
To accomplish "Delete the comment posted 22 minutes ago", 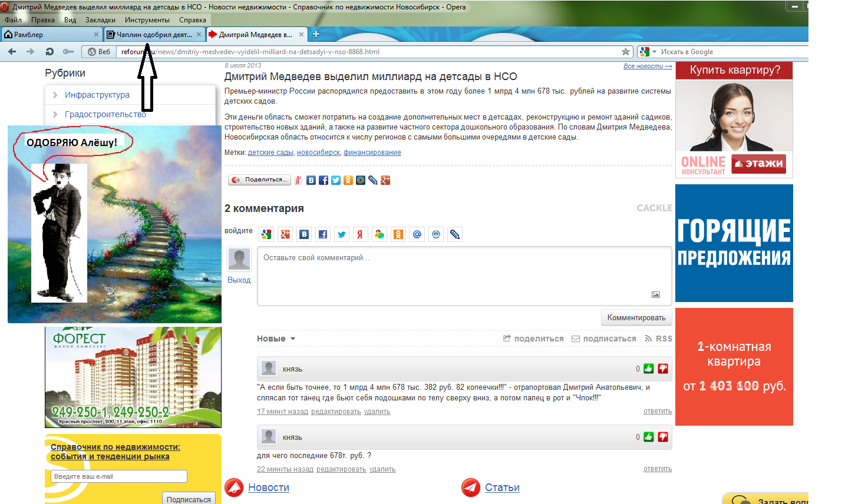I will coord(382,469).
